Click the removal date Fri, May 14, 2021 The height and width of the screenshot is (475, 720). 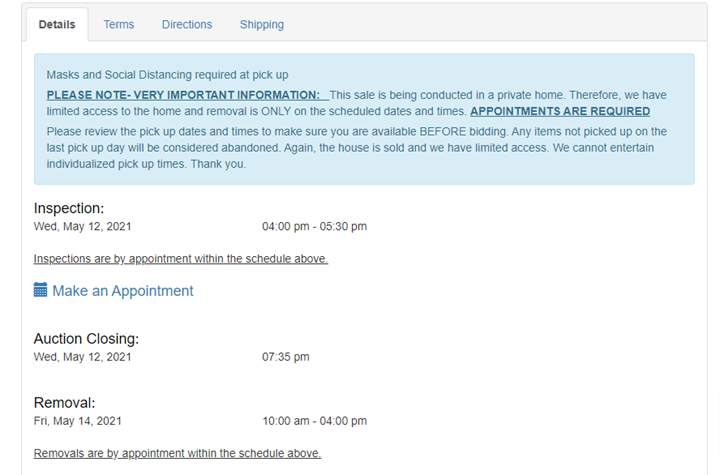(x=78, y=421)
